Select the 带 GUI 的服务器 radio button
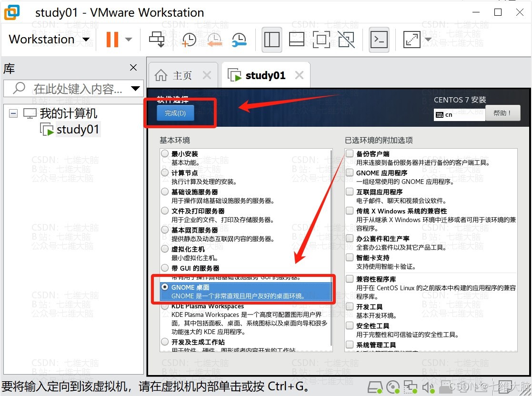 coord(165,268)
